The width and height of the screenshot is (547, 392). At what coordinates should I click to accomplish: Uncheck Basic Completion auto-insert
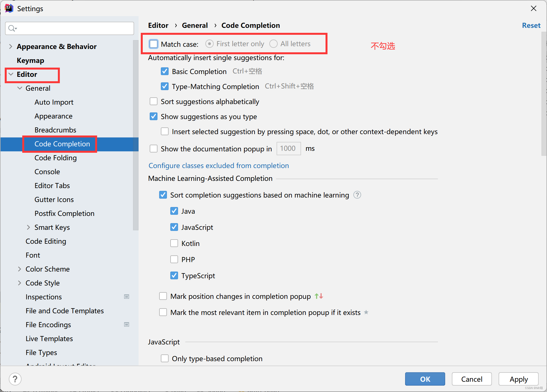click(x=165, y=71)
